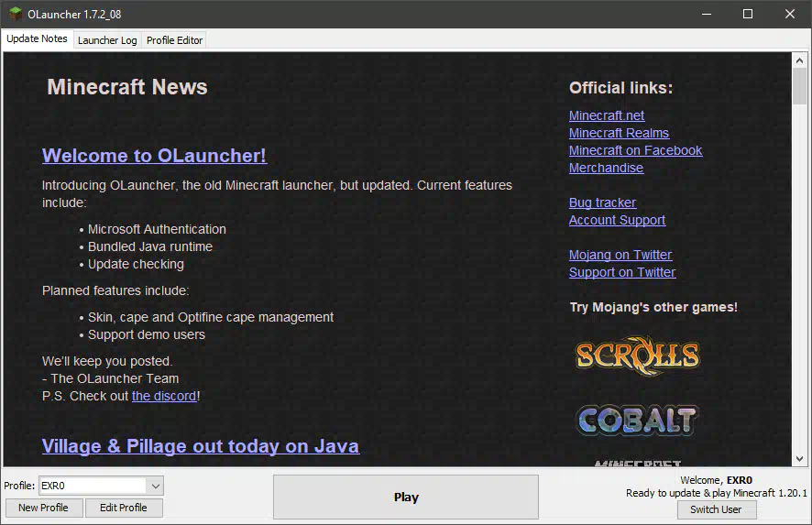Viewport: 812px width, 525px height.
Task: Follow the discord link
Action: pos(164,396)
